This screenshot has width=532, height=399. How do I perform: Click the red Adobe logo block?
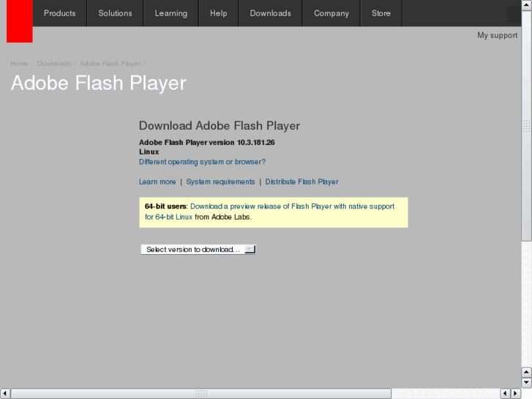(19, 21)
